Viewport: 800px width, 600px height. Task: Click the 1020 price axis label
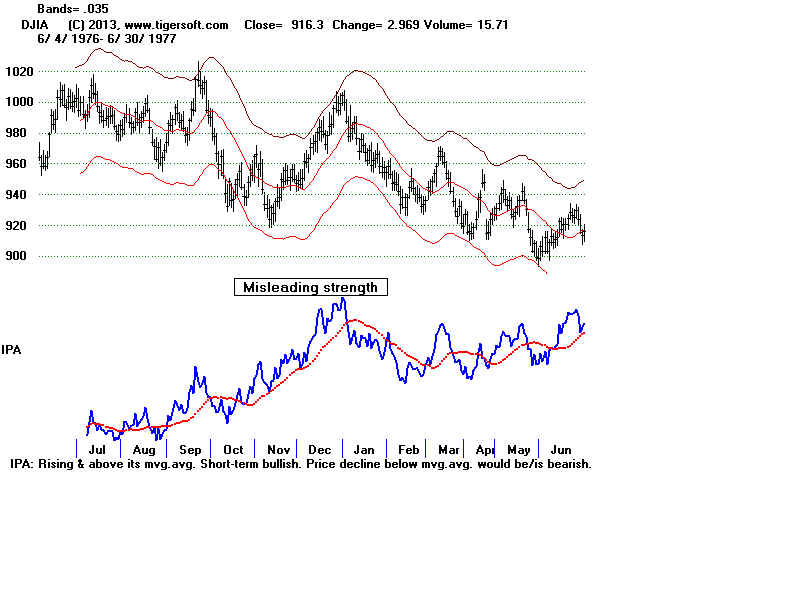coord(19,71)
